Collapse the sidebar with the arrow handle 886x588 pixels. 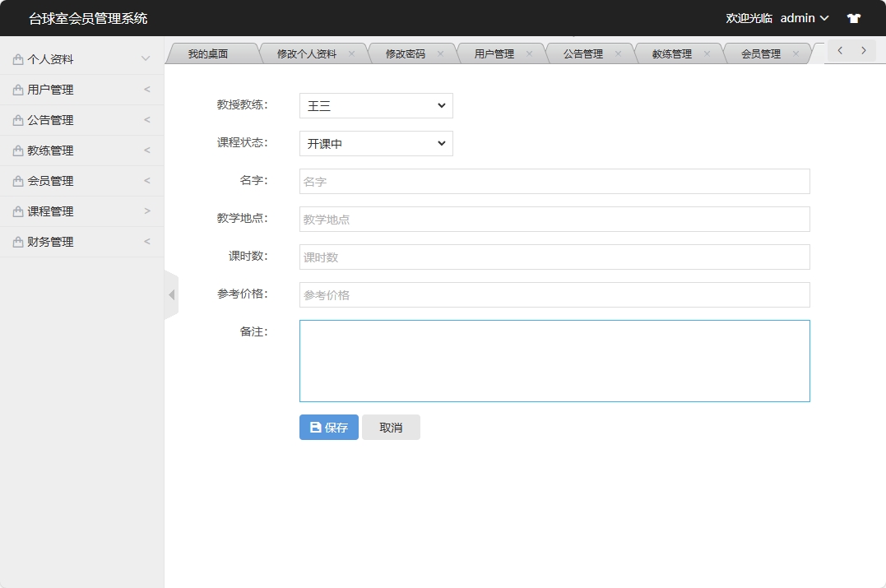coord(170,294)
